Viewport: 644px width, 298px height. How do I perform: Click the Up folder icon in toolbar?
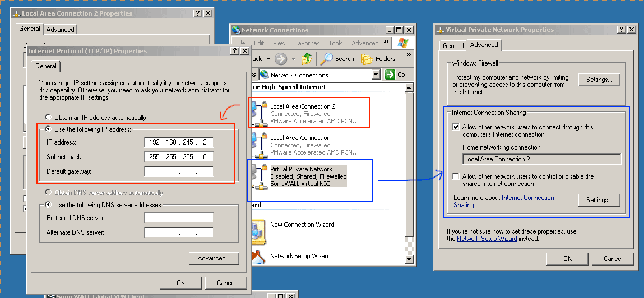pyautogui.click(x=307, y=59)
